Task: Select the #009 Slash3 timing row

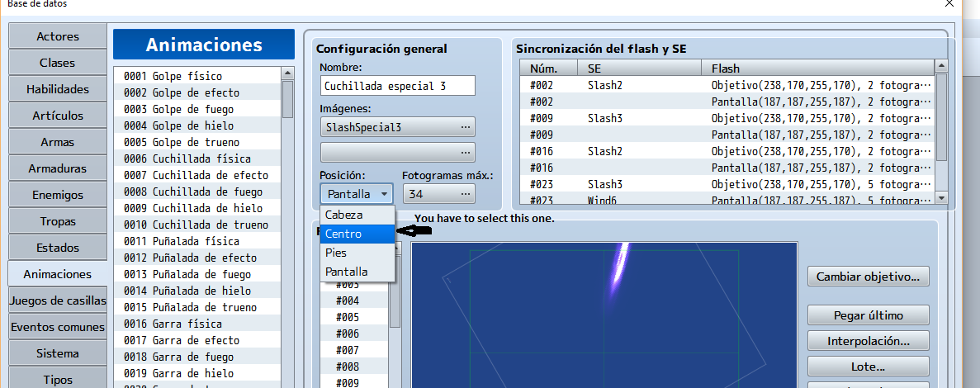Action: (x=727, y=118)
